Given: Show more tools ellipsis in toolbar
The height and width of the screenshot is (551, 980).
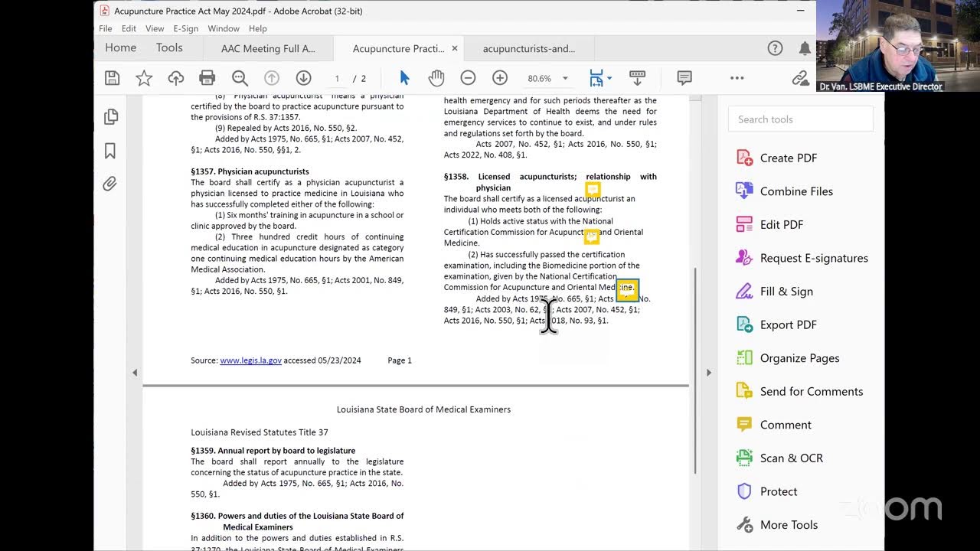Looking at the screenshot, I should [737, 78].
